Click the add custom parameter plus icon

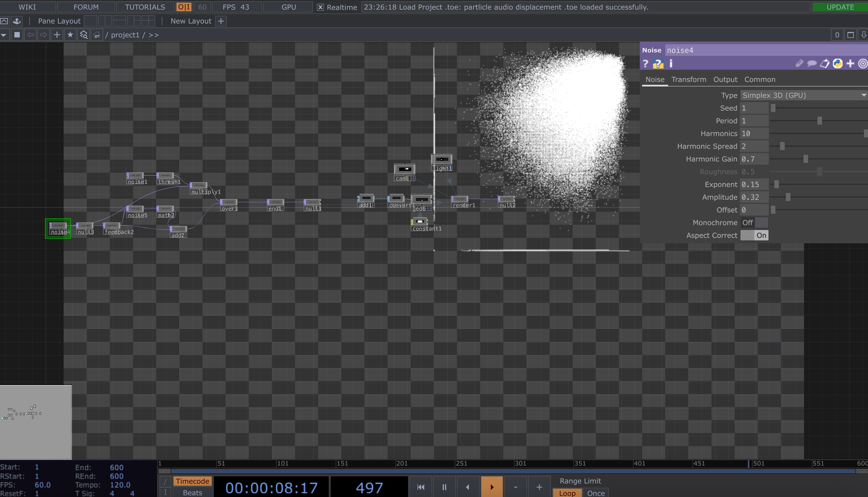[x=850, y=64]
